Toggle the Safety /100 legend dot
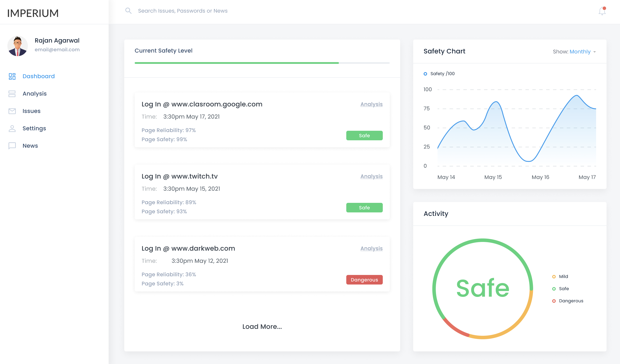This screenshot has height=364, width=620. [x=425, y=74]
